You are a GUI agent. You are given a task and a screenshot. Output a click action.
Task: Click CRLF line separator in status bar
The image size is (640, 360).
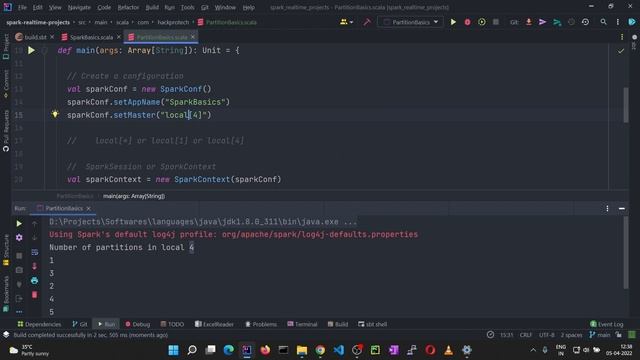526,335
